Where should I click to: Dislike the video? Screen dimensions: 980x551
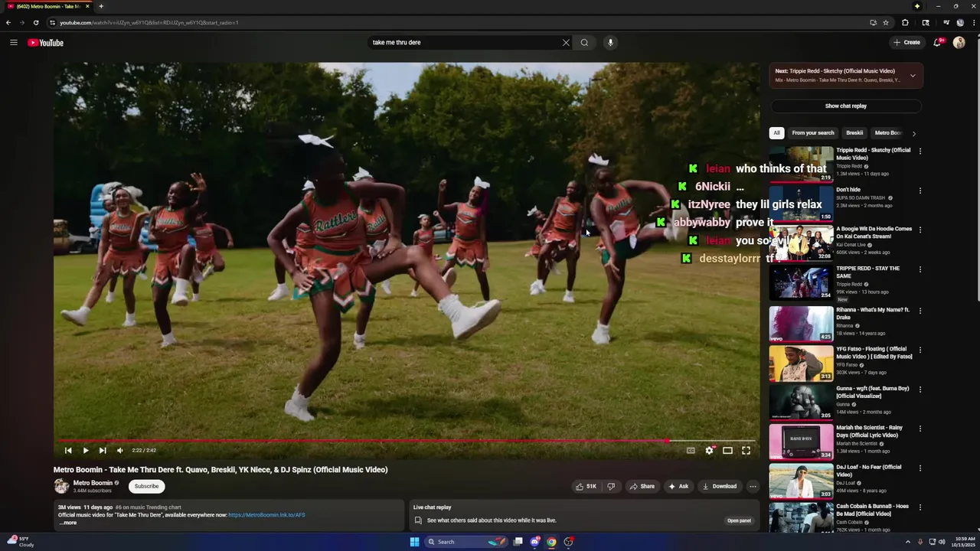coord(610,486)
